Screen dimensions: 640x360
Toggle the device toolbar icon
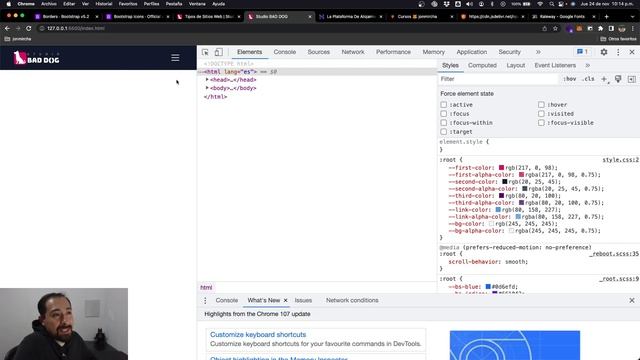[218, 52]
